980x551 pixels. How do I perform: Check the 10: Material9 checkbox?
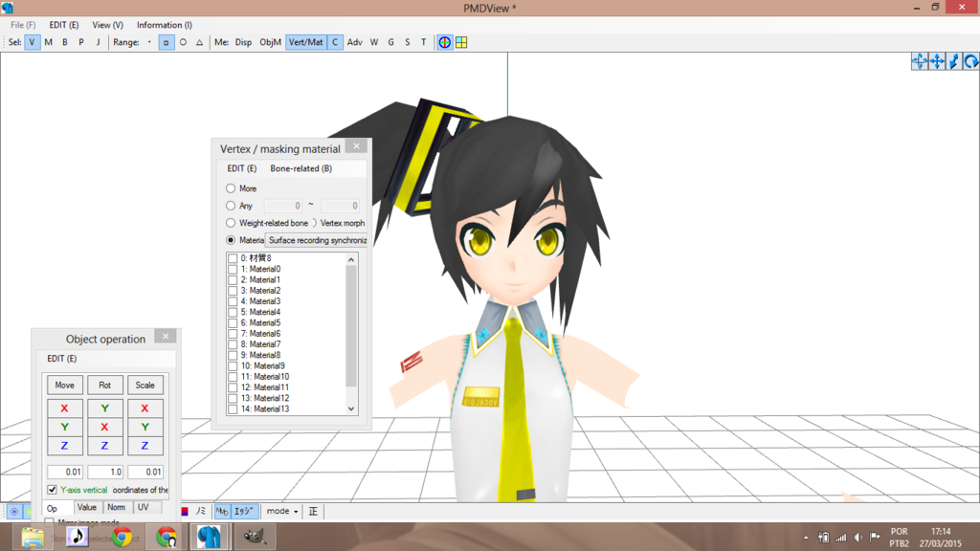coord(234,366)
